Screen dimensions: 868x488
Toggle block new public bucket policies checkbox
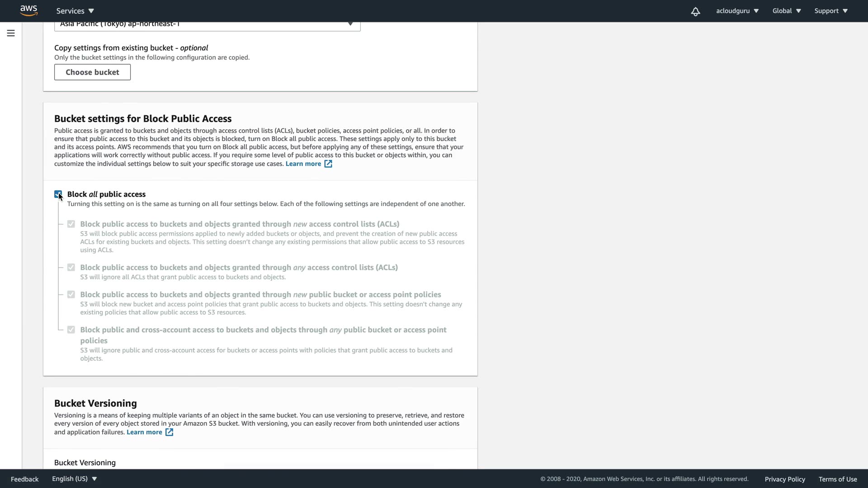pos(71,295)
